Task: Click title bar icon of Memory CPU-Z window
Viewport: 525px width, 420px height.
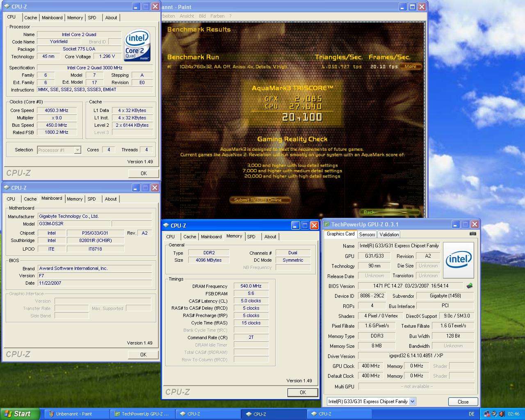Action: pos(166,226)
